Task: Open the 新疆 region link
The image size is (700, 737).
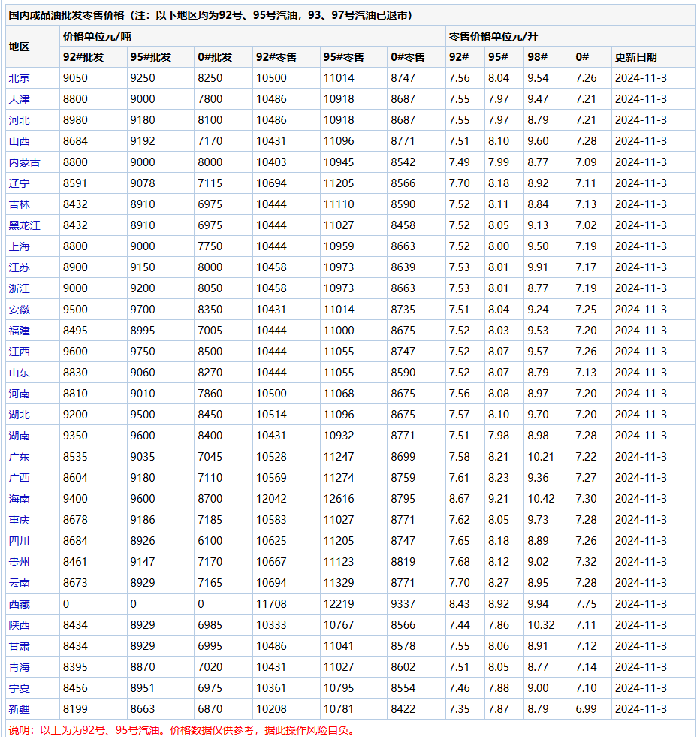Action: pos(19,709)
